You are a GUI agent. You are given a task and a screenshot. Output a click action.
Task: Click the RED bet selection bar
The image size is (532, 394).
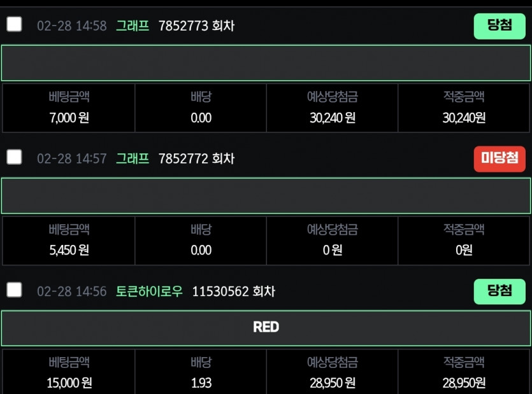click(266, 328)
